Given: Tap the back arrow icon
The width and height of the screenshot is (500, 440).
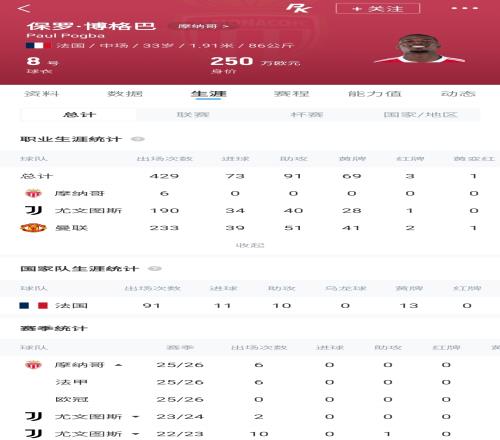Looking at the screenshot, I should 24,8.
